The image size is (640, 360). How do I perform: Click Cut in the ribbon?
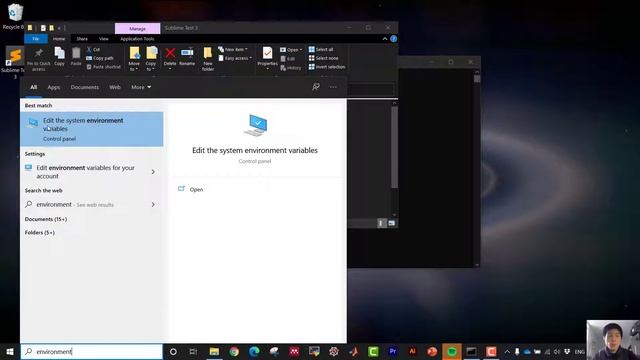93,49
